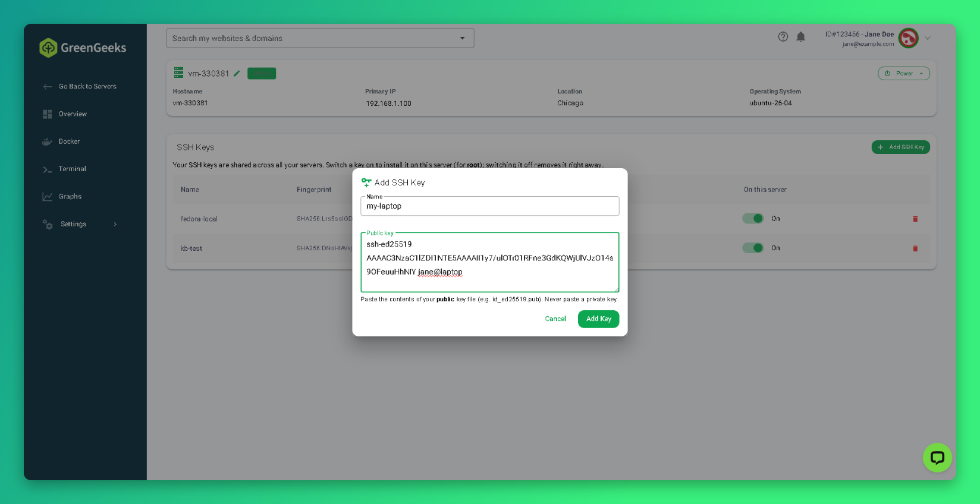Viewport: 980px width, 504px height.
Task: Click the Name field containing my-laptop
Action: (x=489, y=206)
